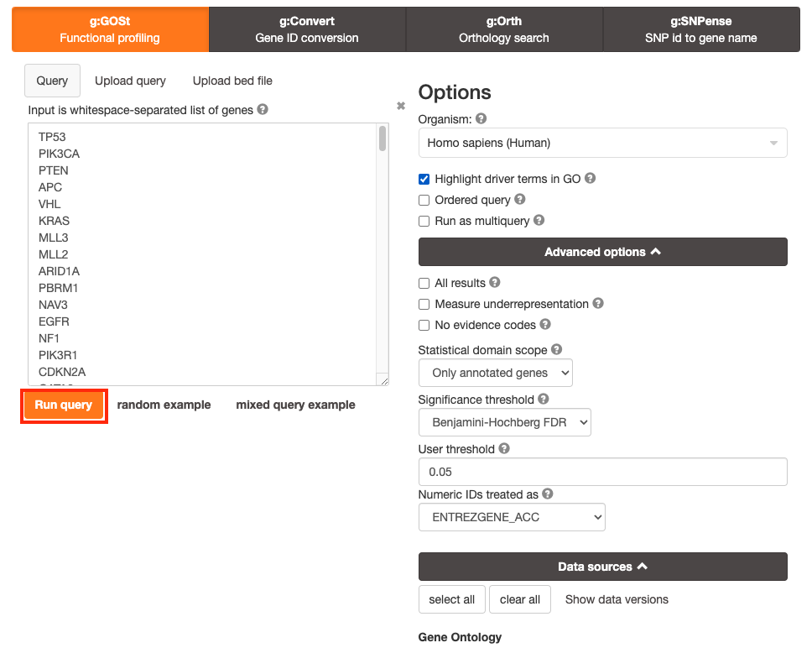
Task: Click help icon next to Organism label
Action: (481, 119)
